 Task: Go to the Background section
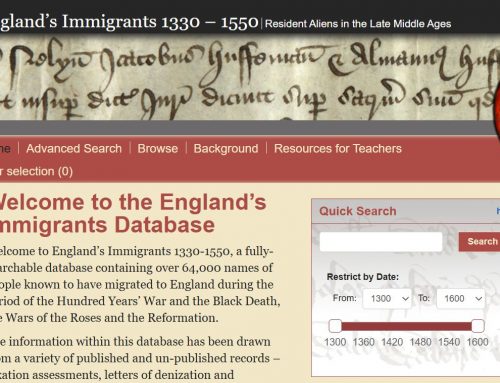[x=226, y=148]
